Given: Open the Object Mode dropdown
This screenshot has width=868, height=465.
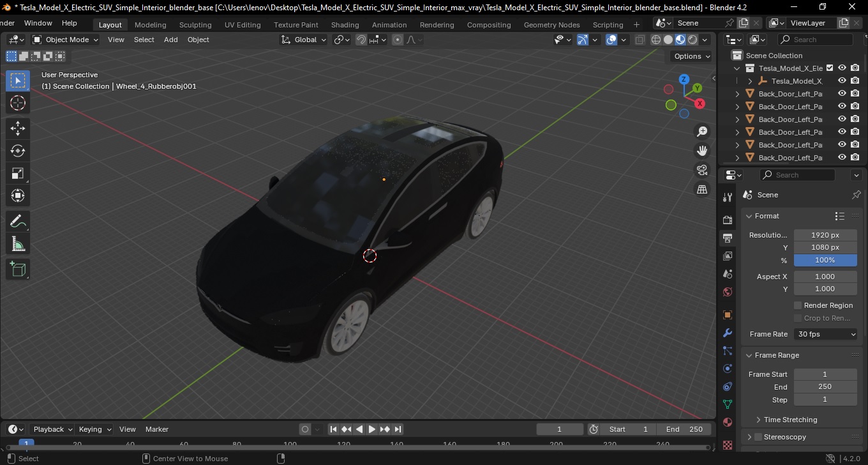Looking at the screenshot, I should pyautogui.click(x=65, y=40).
